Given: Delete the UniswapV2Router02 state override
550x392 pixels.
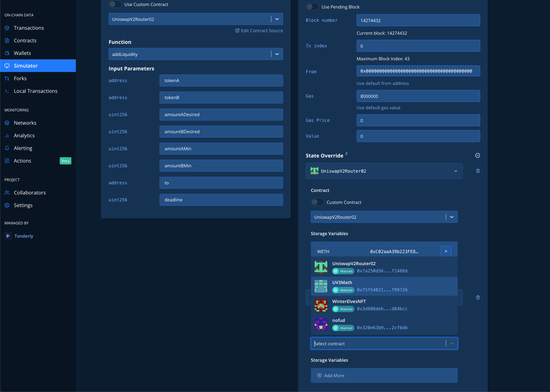Looking at the screenshot, I should point(478,171).
